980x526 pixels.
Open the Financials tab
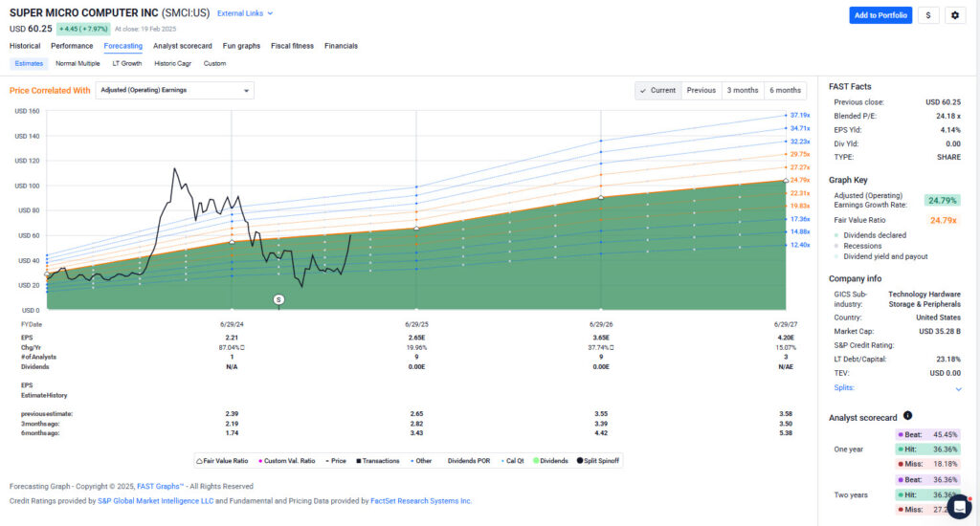coord(342,46)
